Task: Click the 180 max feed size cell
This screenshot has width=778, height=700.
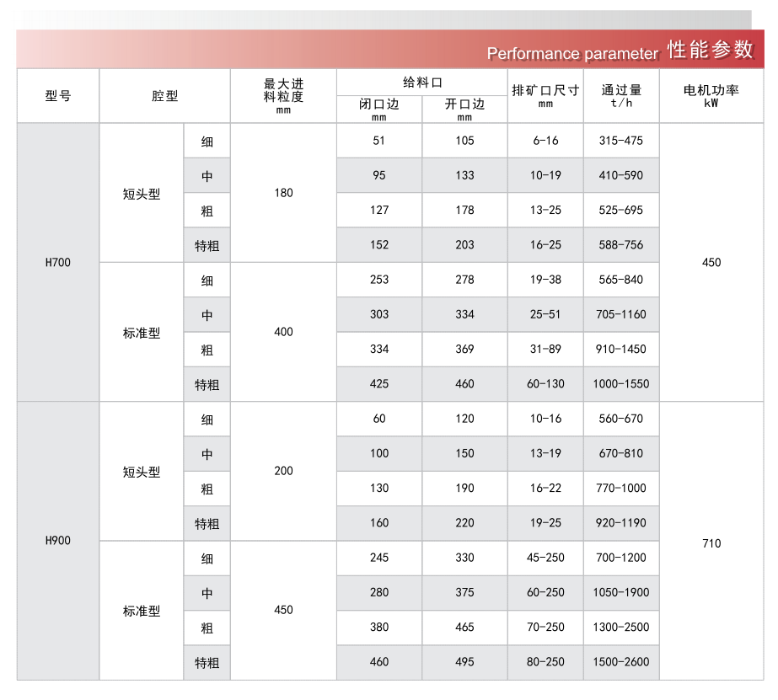Action: point(283,193)
